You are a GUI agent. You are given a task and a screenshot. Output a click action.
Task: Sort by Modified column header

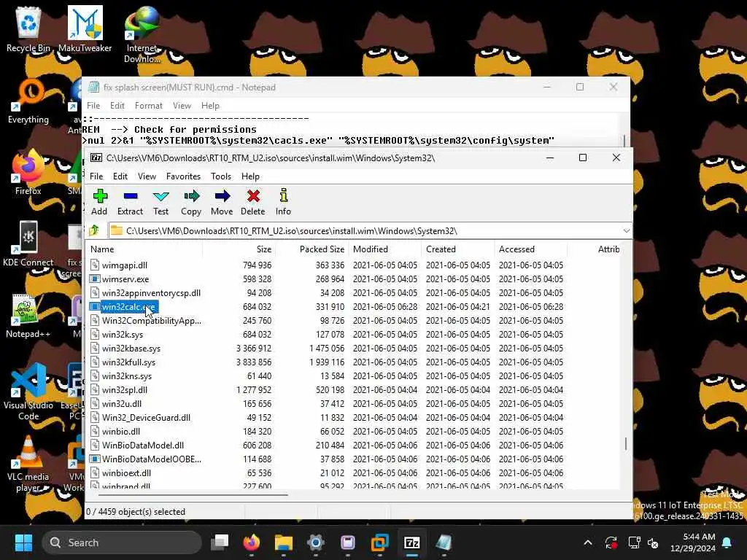tap(385, 249)
